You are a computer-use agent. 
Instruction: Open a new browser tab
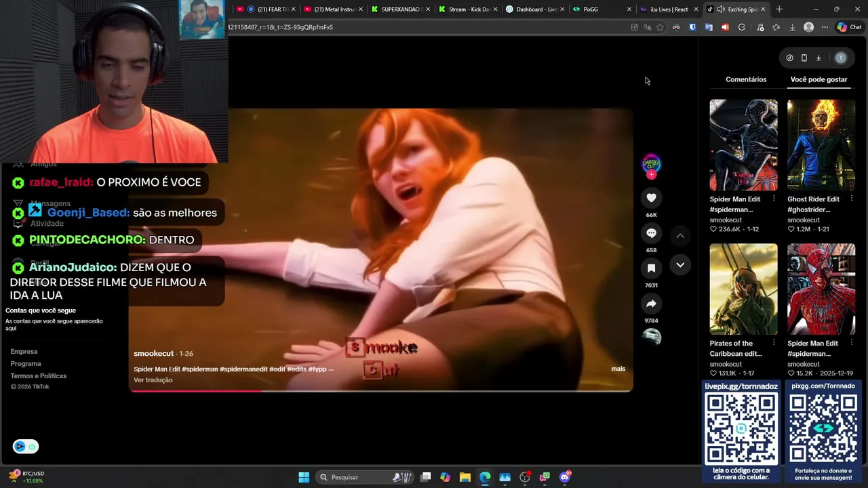pyautogui.click(x=779, y=9)
